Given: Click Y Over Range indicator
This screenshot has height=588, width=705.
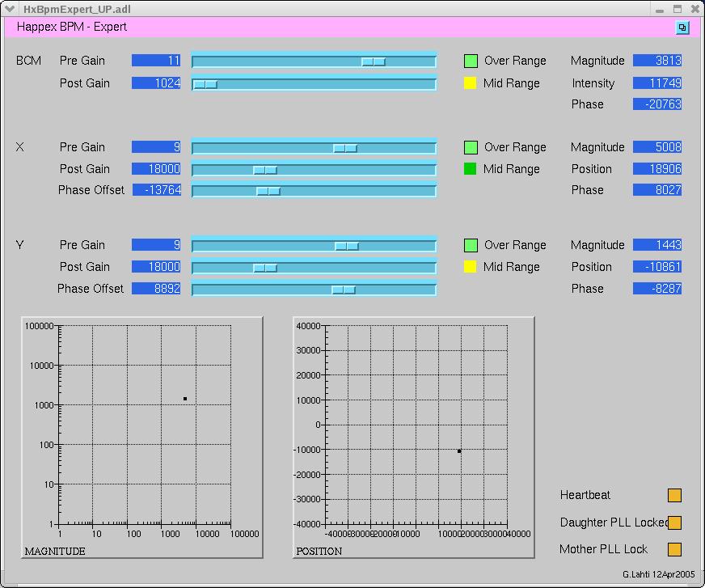Looking at the screenshot, I should pos(471,245).
